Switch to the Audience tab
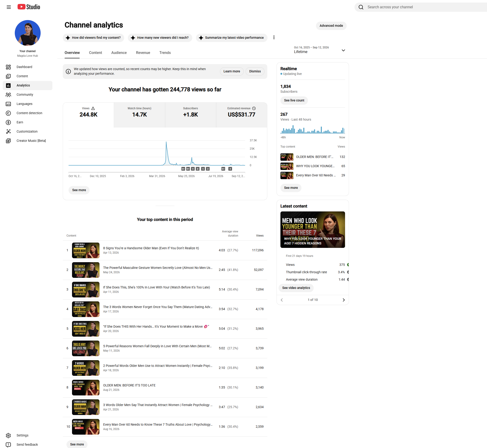This screenshot has height=448, width=487. click(119, 53)
